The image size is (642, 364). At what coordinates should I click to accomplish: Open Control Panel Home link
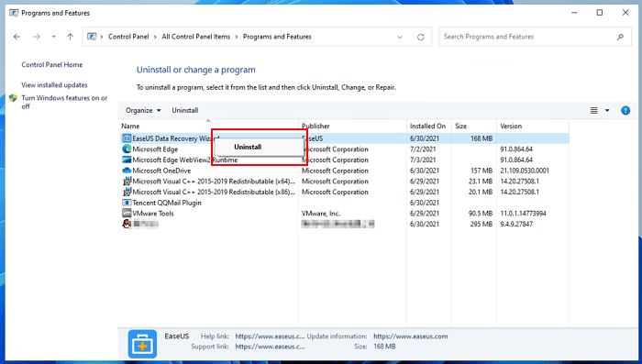pos(52,65)
